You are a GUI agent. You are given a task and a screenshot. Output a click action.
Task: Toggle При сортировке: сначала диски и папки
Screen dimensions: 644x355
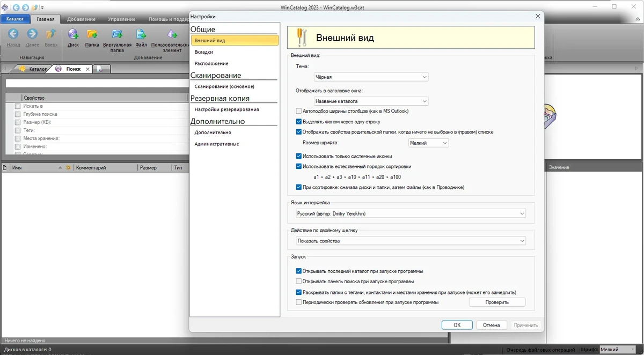(299, 187)
